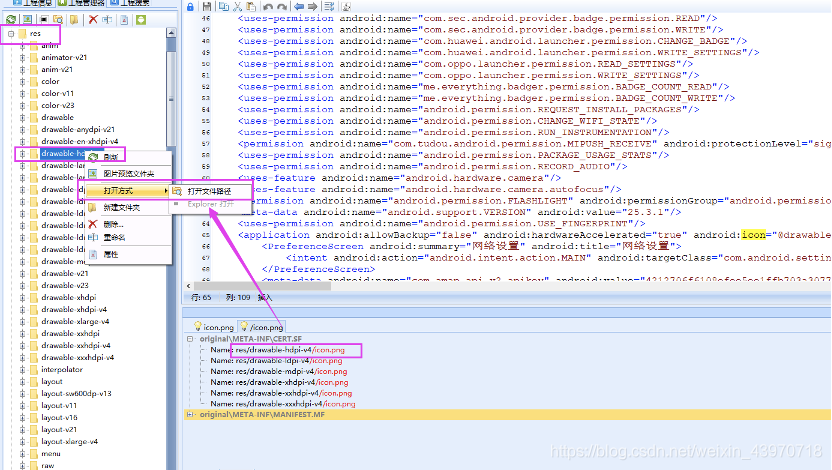Click the new folder icon in project toolbar
Viewport: 832px width, 470px height.
click(74, 20)
